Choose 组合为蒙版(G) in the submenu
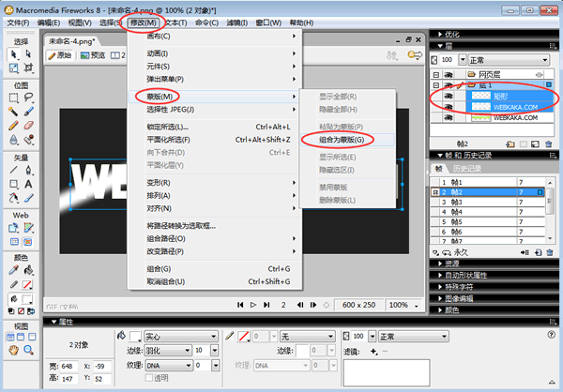The height and width of the screenshot is (392, 563). [347, 140]
